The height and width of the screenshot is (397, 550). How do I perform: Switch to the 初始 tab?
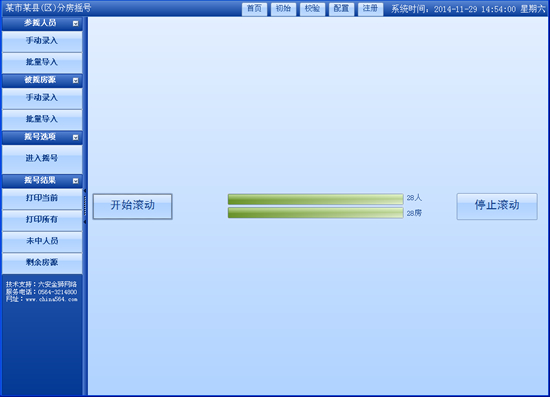283,9
